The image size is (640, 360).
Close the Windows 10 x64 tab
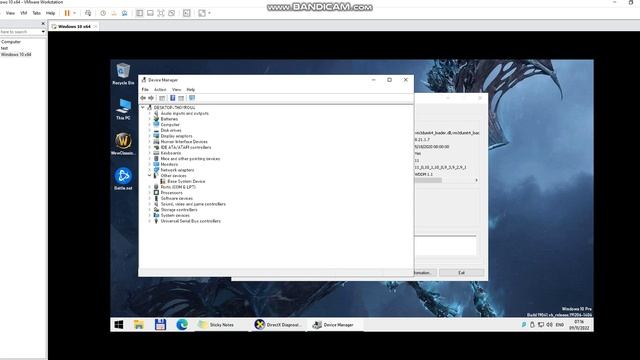point(96,26)
